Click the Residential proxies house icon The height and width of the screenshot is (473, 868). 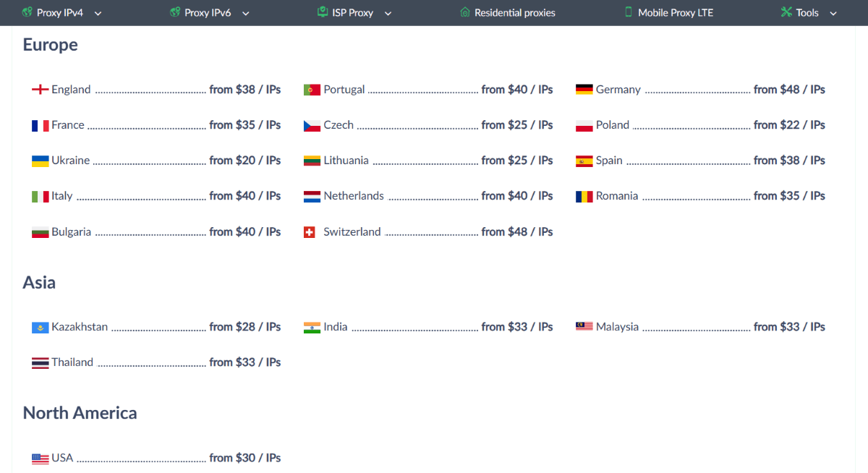465,12
